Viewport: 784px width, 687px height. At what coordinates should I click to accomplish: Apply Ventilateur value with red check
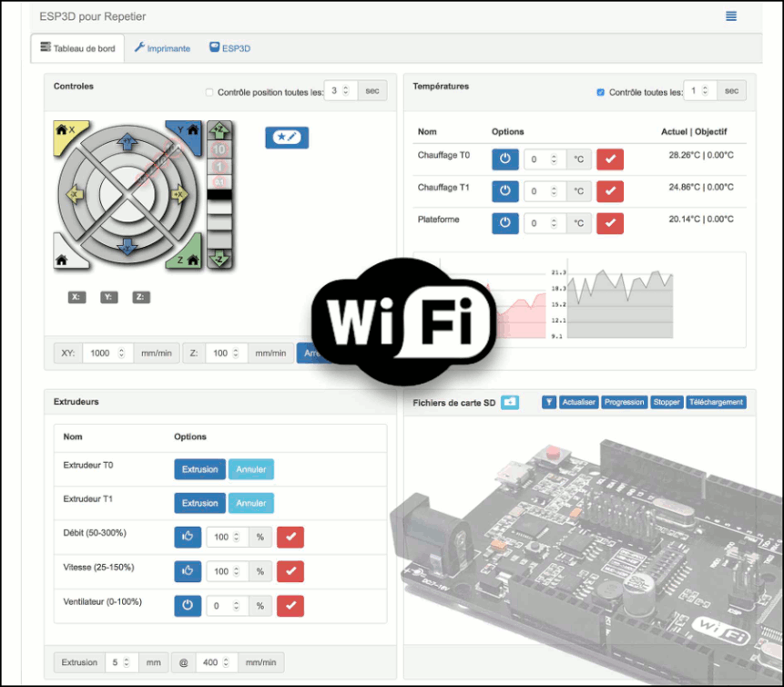click(290, 606)
